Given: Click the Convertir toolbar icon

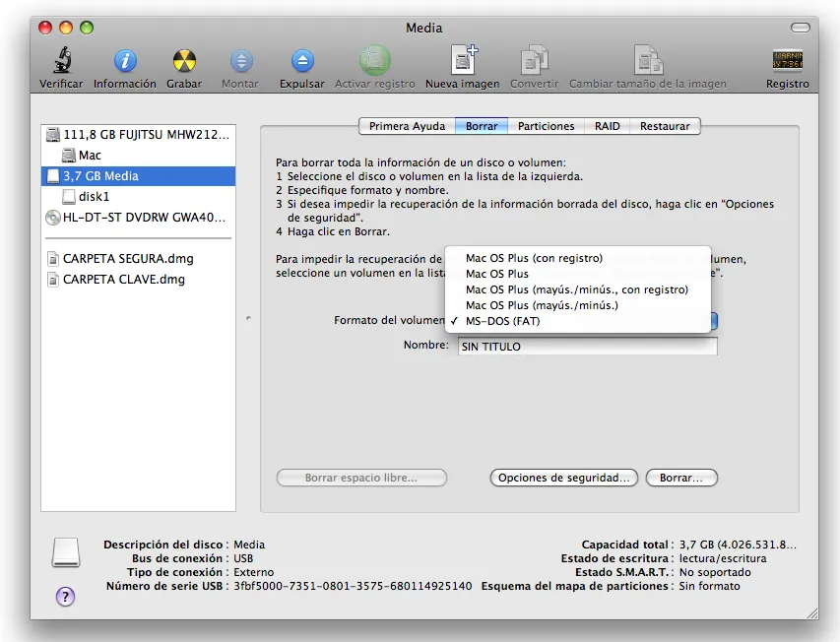Looking at the screenshot, I should (x=534, y=59).
